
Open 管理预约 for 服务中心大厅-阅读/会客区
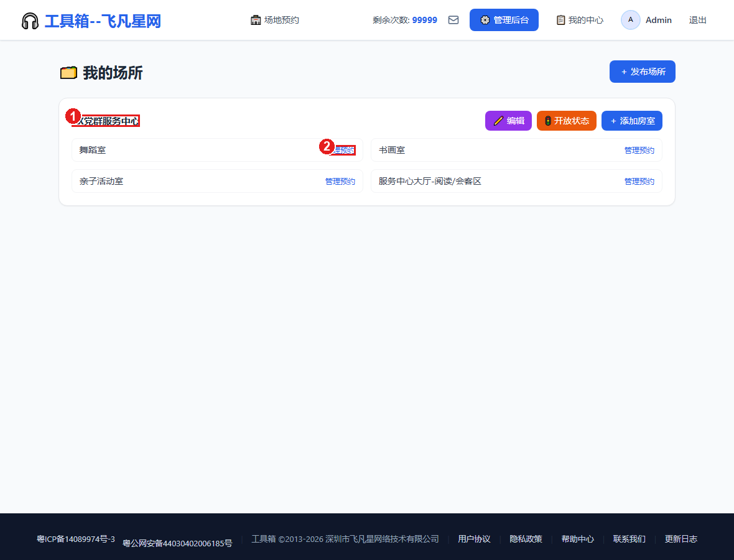point(639,182)
